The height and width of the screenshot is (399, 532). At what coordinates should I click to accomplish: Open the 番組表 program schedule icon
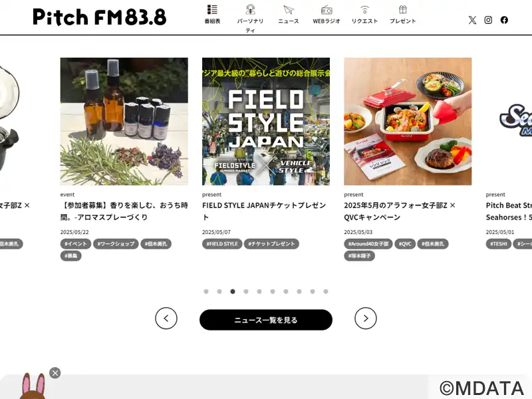point(212,9)
